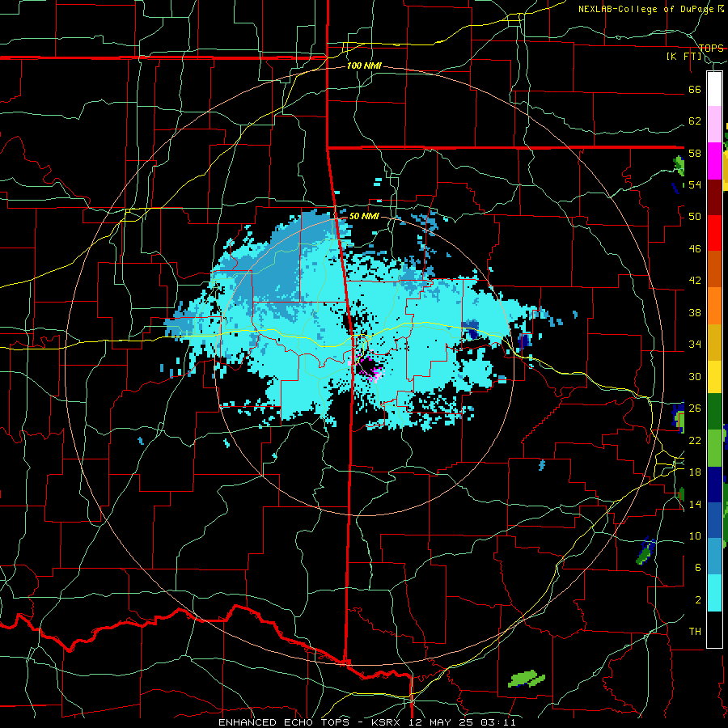
Task: Select the '10' legend label
Action: [x=695, y=536]
